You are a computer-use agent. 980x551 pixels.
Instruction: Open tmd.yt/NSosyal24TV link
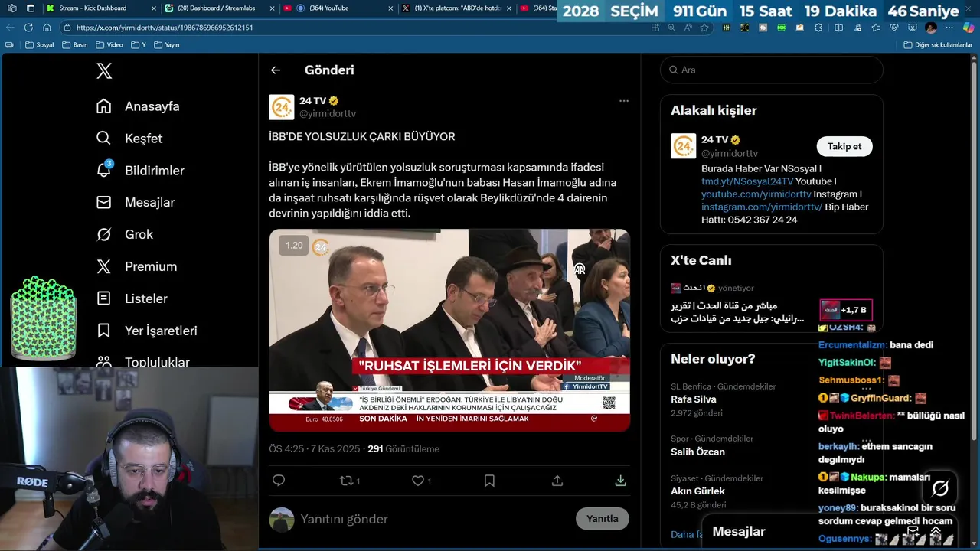(x=747, y=181)
